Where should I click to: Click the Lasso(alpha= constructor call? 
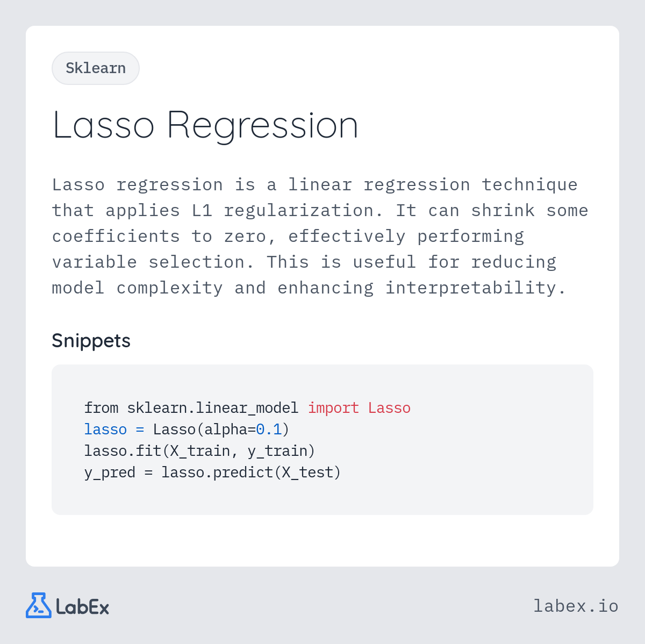point(204,430)
